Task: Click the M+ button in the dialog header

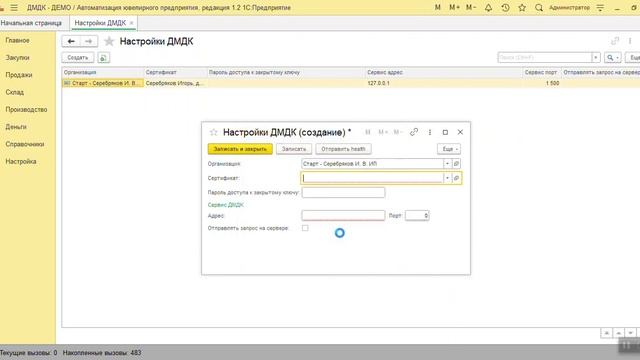Action: pyautogui.click(x=383, y=132)
